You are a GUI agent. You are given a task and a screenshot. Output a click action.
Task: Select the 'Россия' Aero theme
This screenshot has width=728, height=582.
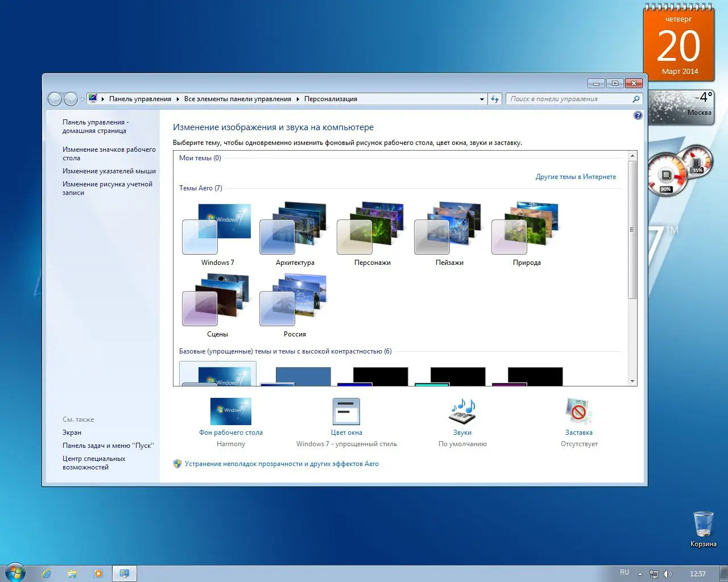click(295, 305)
